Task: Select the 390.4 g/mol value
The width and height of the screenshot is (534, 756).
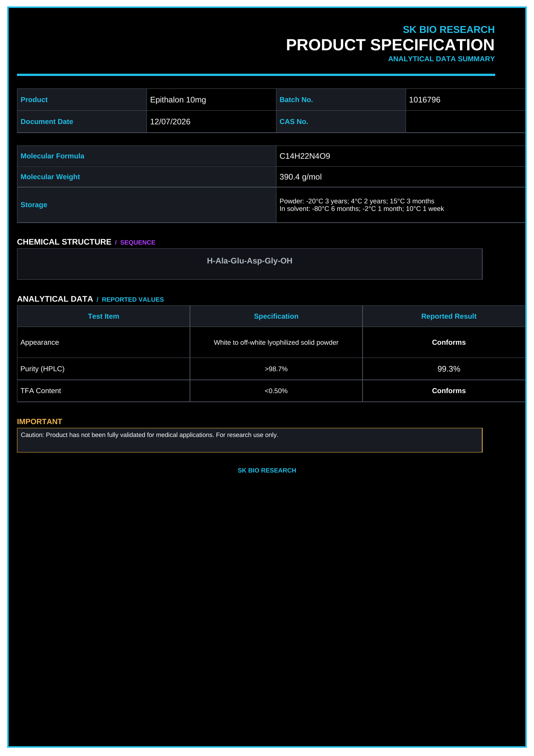Action: coord(301,177)
